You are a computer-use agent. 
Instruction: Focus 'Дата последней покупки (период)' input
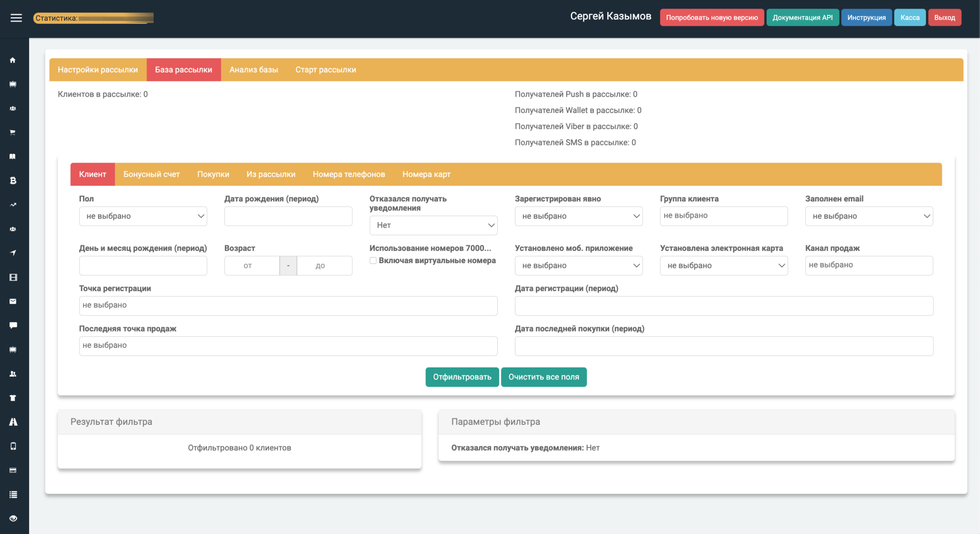point(724,346)
